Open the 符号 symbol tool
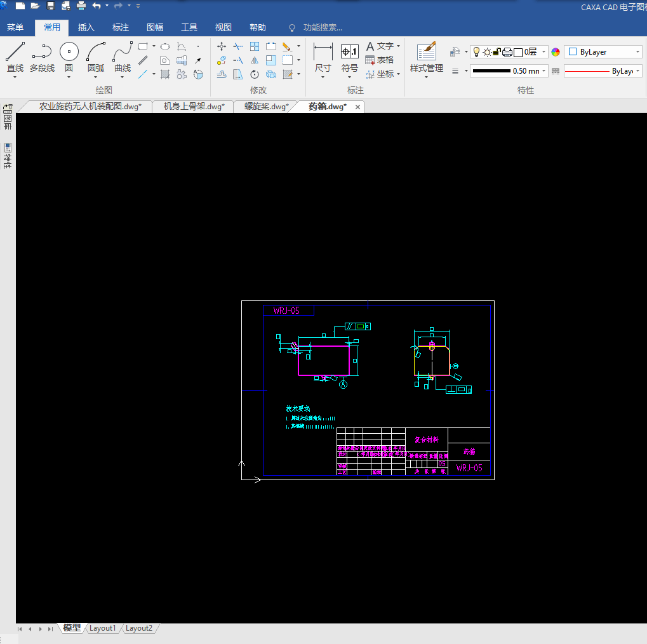This screenshot has height=644, width=647. coord(349,57)
